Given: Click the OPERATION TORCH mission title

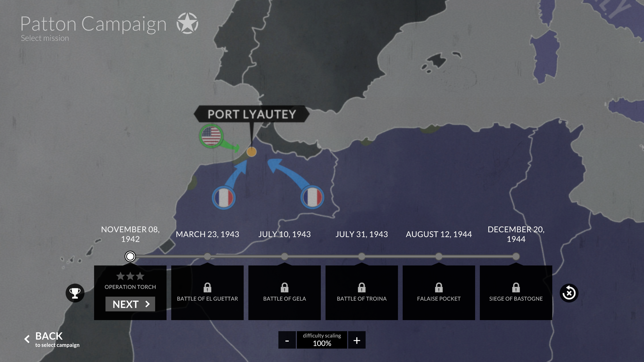Looking at the screenshot, I should click(130, 287).
